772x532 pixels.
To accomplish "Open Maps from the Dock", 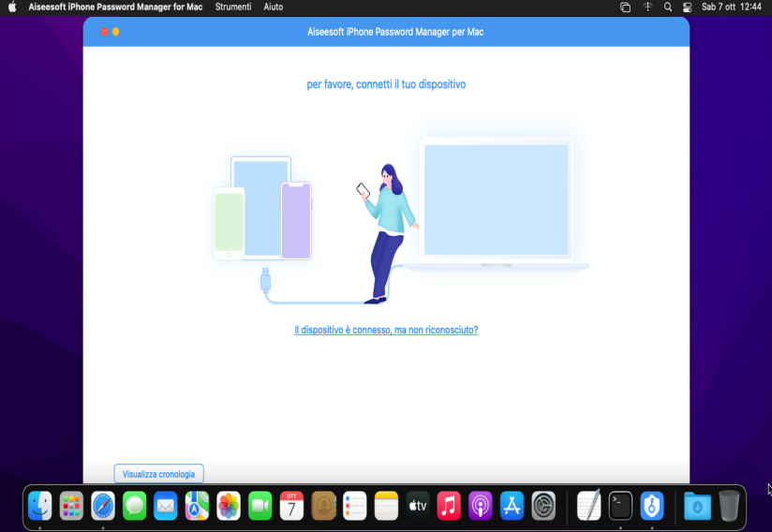I will click(197, 506).
